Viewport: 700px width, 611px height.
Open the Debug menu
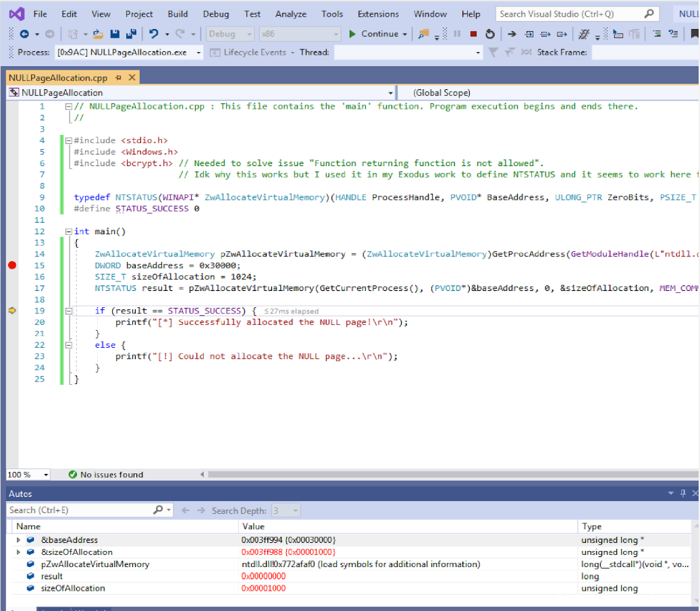tap(215, 14)
